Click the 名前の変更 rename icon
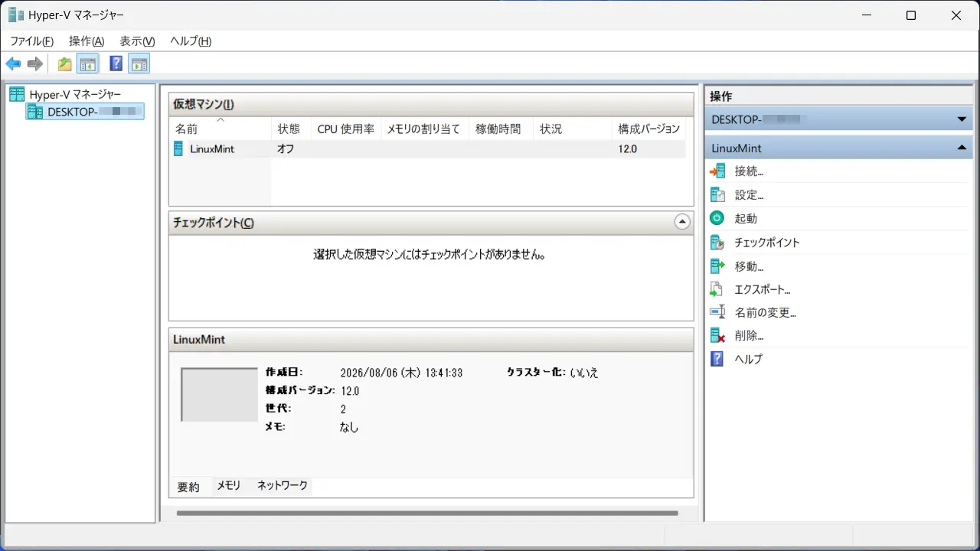980x551 pixels. [717, 312]
